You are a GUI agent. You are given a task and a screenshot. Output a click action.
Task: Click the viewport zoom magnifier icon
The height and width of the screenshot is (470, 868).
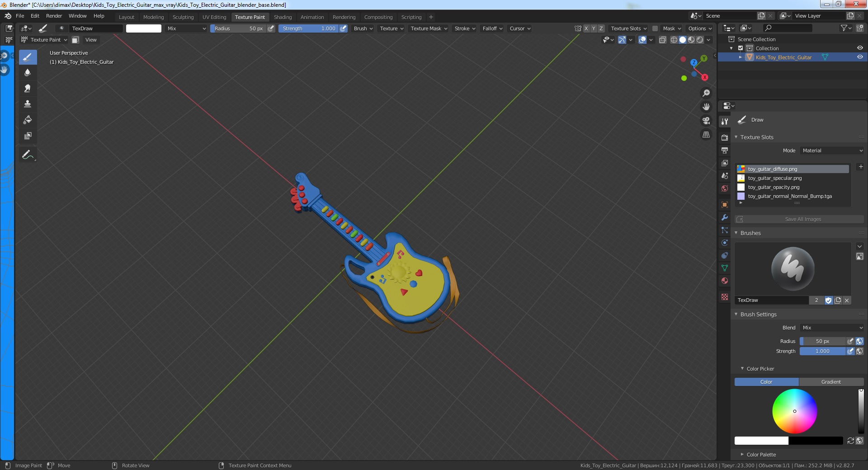(706, 93)
